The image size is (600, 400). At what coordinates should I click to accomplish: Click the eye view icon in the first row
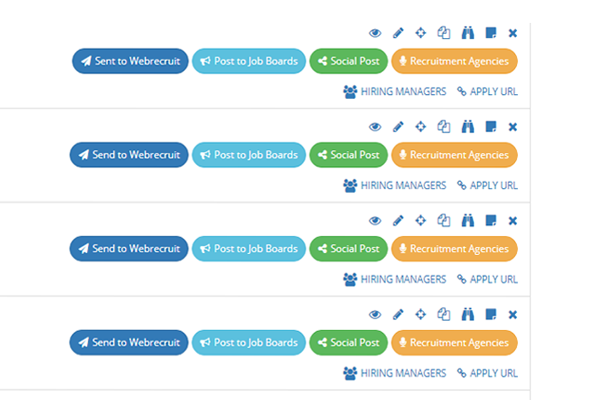(375, 33)
